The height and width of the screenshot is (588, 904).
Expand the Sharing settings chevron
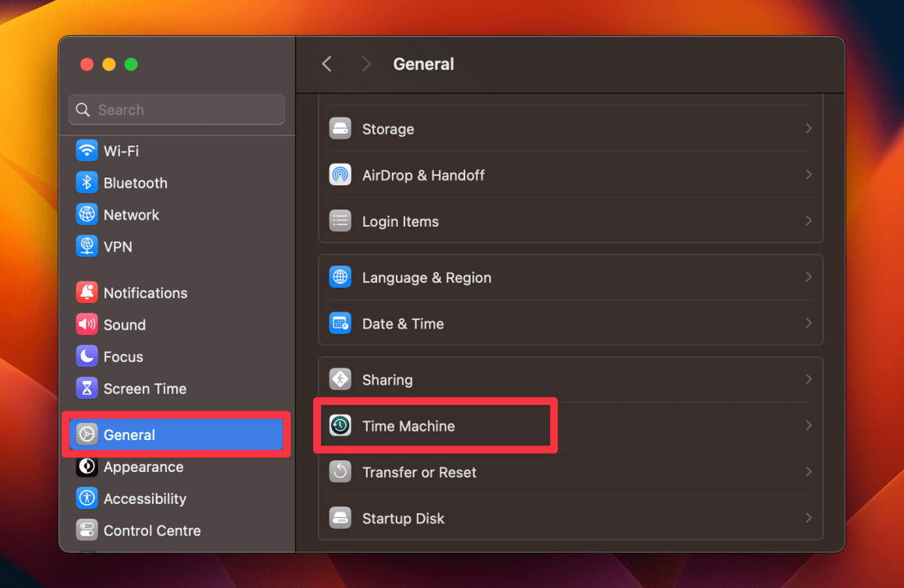click(x=809, y=379)
